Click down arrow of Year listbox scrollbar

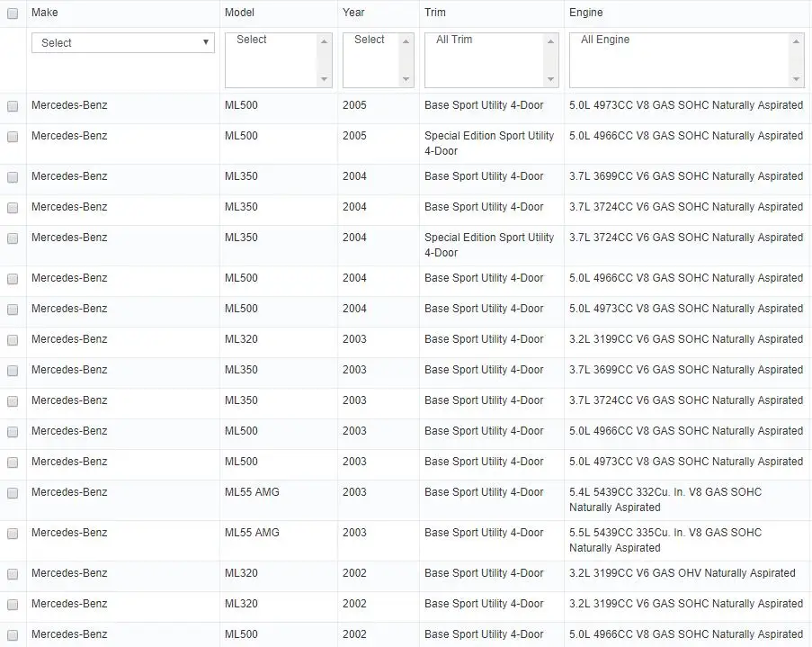(x=406, y=79)
